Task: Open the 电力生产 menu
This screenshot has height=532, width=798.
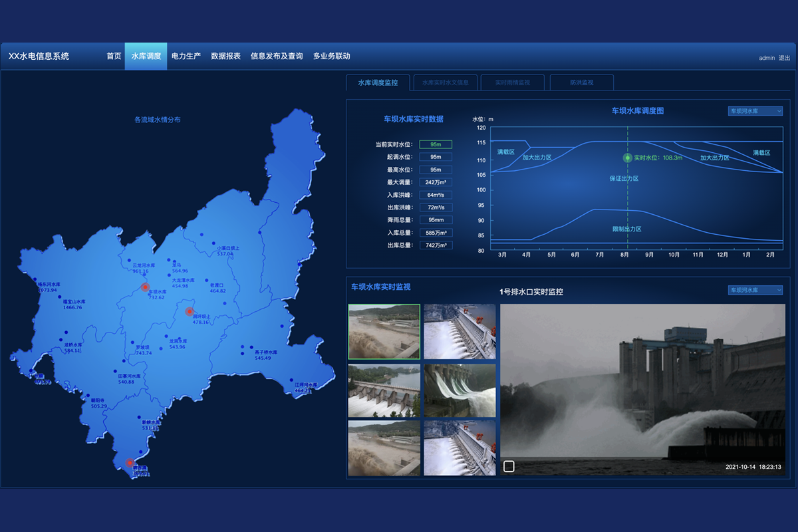Action: 186,57
